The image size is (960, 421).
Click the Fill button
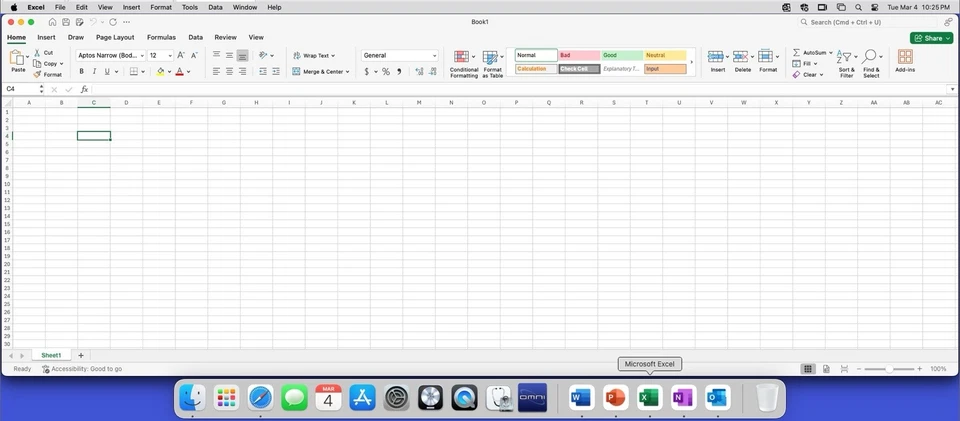point(804,64)
